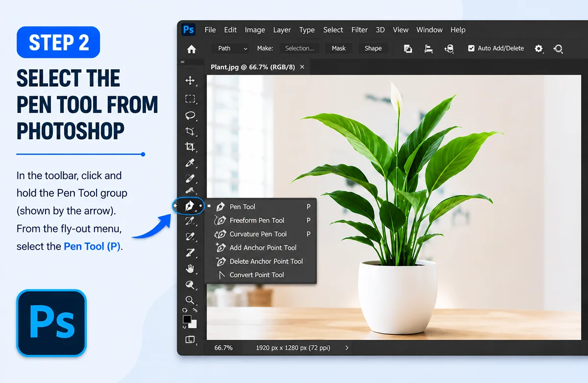Screen dimensions: 588x383
Task: Select the Crop tool
Action: pyautogui.click(x=190, y=147)
